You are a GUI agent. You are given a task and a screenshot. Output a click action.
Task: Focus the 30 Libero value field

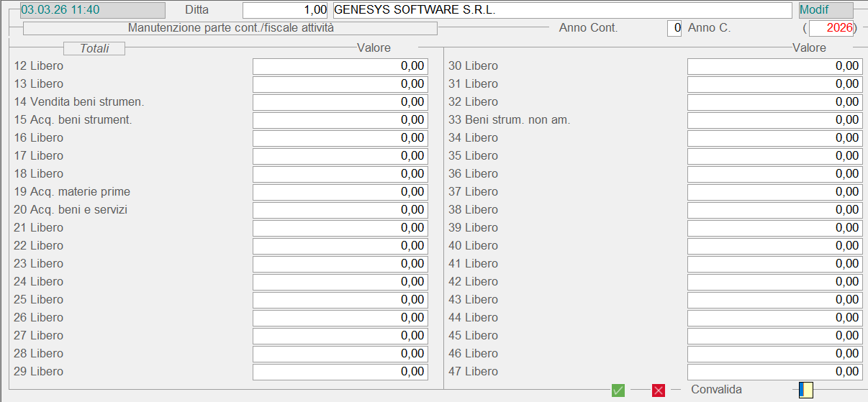click(x=774, y=66)
